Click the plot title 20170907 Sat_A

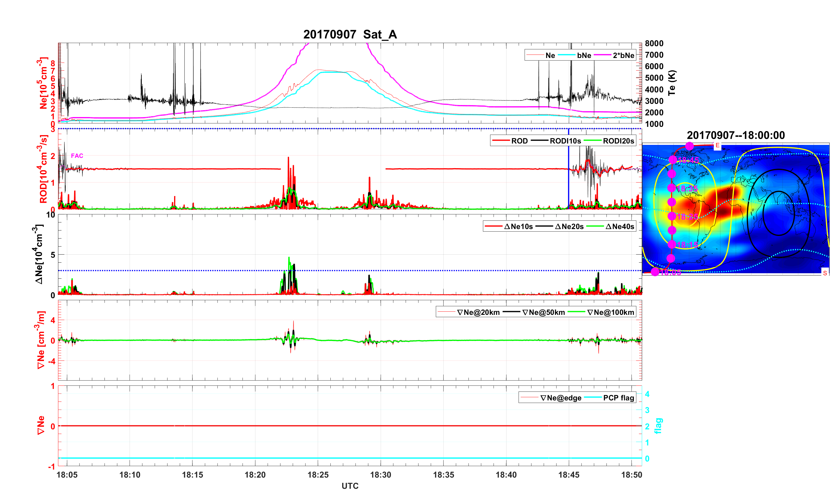[x=350, y=34]
